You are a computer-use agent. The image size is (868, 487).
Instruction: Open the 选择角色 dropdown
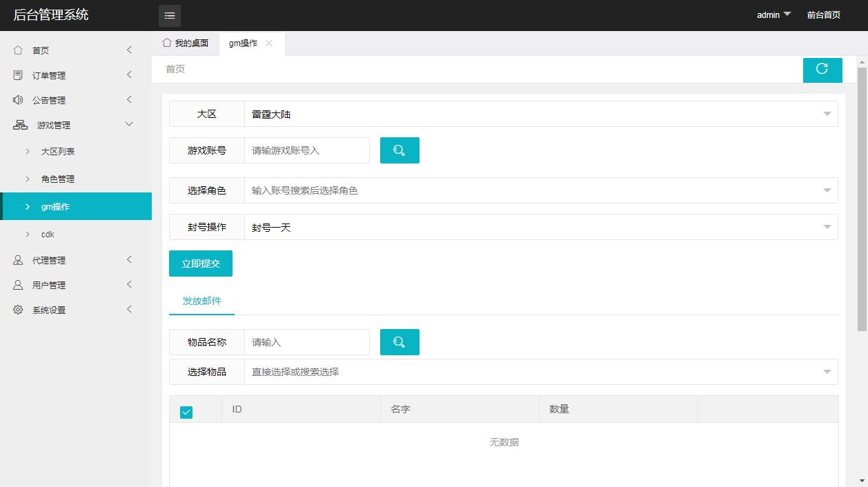[x=541, y=190]
